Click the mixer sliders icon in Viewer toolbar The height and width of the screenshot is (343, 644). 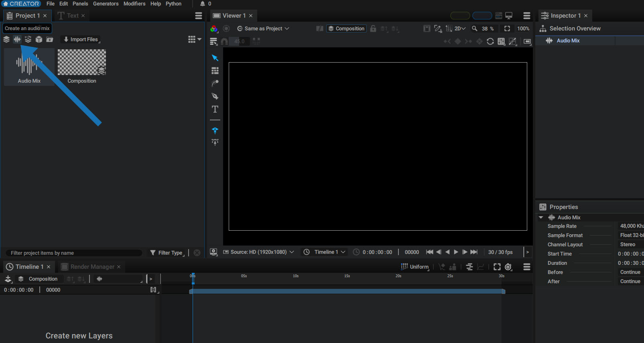[501, 41]
